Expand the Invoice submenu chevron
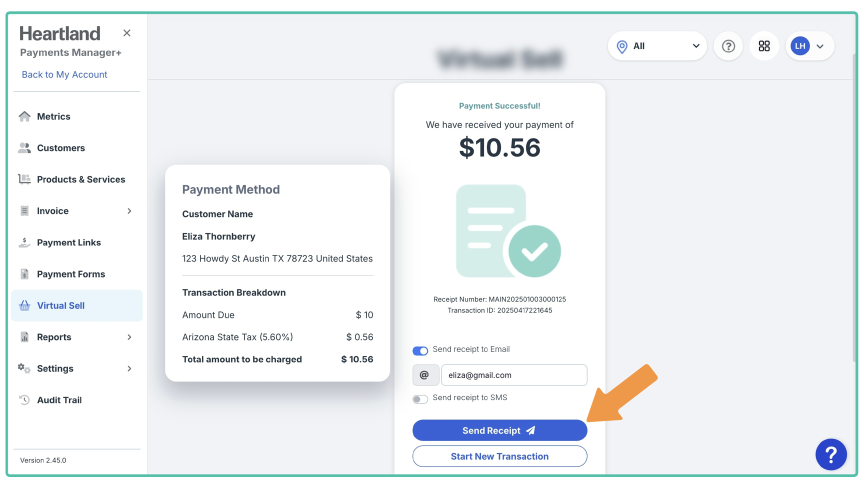Image resolution: width=868 pixels, height=490 pixels. coord(129,211)
